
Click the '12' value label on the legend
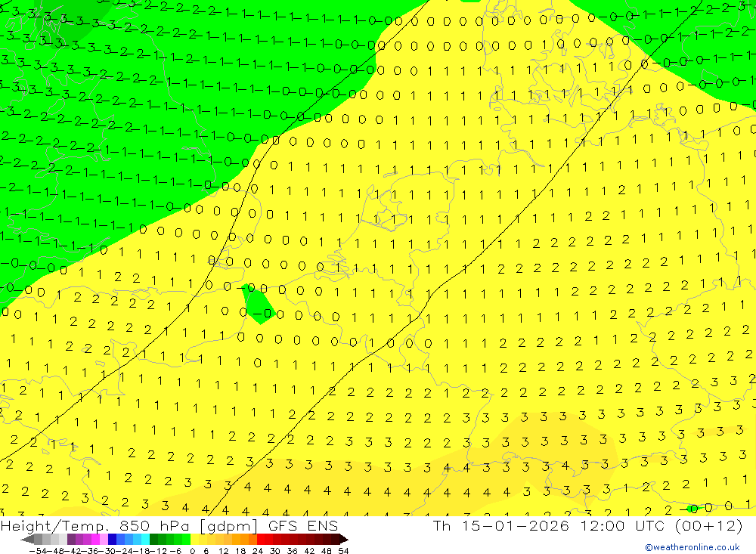[x=223, y=551]
